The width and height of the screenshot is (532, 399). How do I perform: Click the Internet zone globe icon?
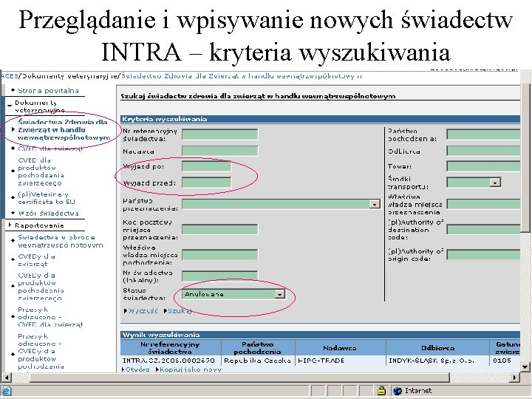pyautogui.click(x=398, y=391)
